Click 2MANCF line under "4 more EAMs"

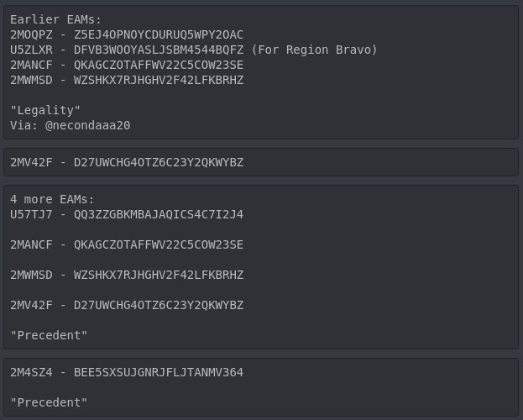(x=126, y=244)
